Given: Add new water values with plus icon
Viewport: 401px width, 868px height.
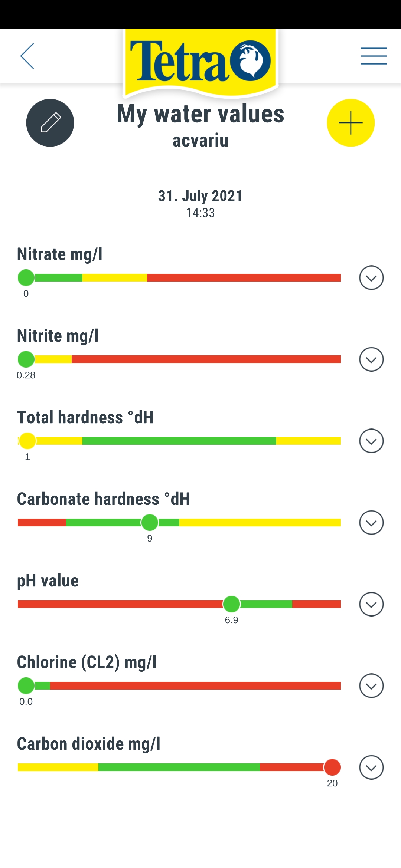Looking at the screenshot, I should (351, 123).
